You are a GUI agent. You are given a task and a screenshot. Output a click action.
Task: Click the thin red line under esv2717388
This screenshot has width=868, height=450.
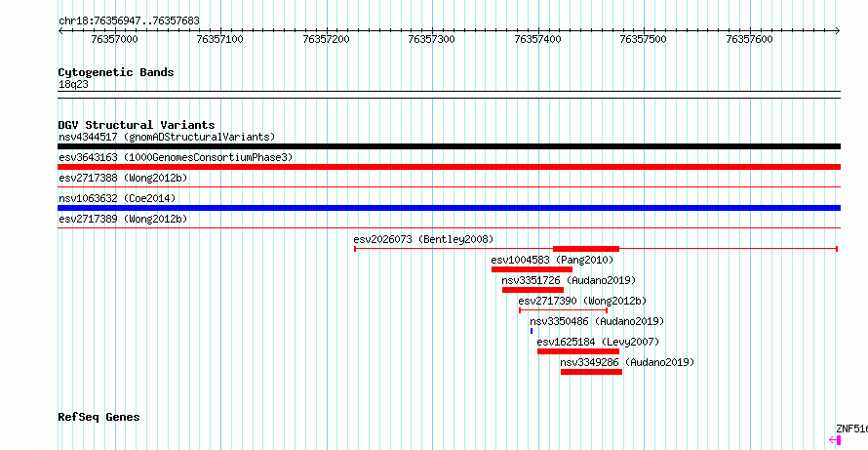(449, 187)
